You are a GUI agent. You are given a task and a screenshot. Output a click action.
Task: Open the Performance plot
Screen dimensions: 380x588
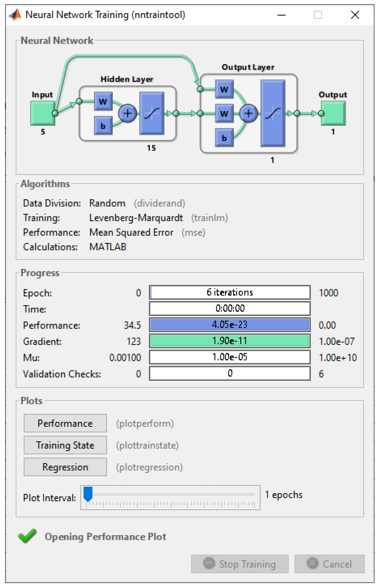point(65,423)
